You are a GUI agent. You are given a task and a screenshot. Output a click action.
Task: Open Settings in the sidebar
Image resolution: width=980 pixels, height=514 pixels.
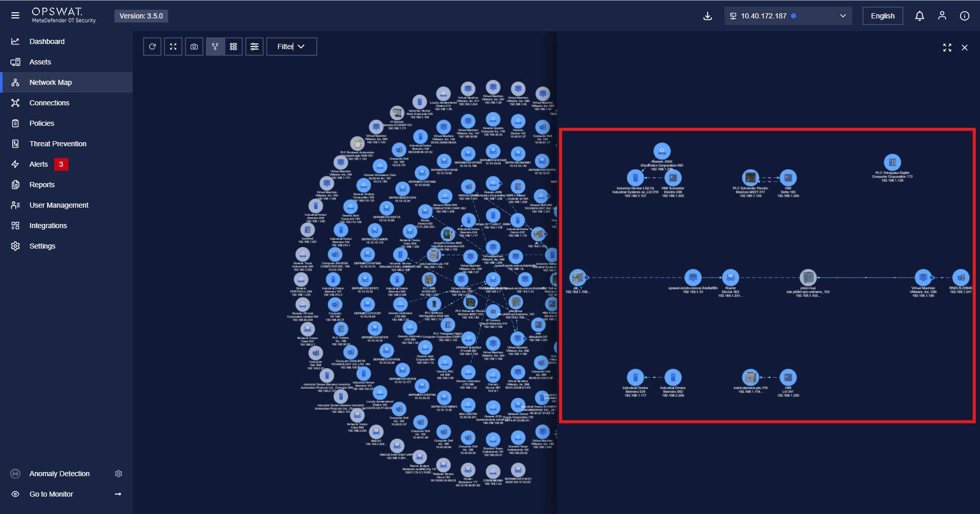click(x=66, y=246)
